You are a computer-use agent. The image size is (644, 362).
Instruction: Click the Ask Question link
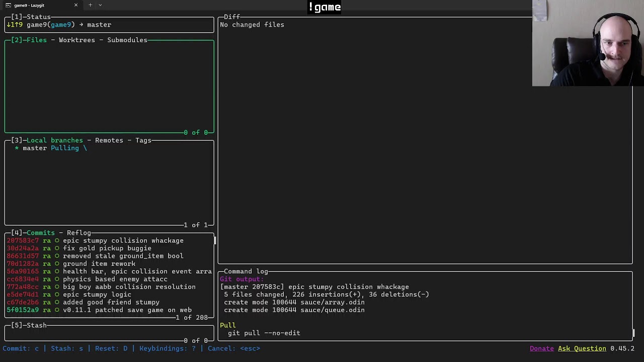(x=582, y=348)
